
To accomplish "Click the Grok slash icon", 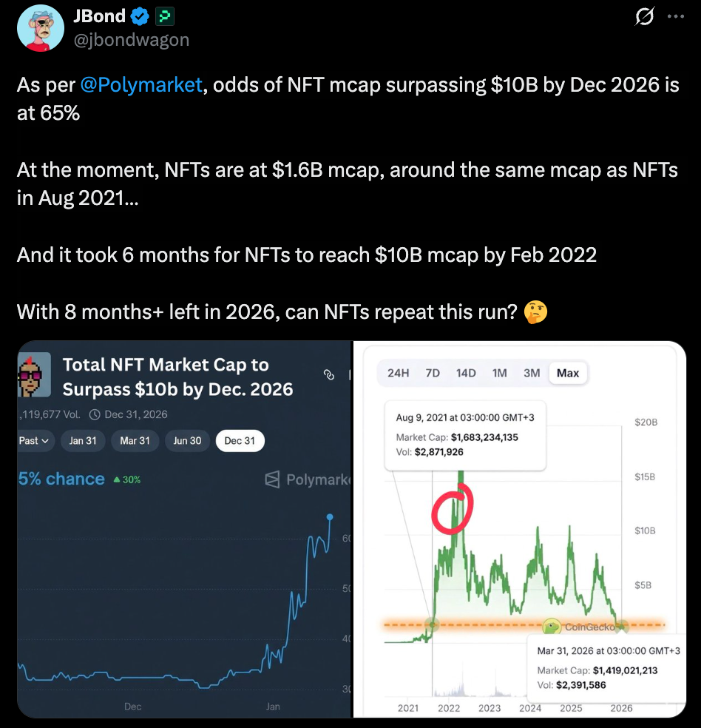I will point(644,16).
